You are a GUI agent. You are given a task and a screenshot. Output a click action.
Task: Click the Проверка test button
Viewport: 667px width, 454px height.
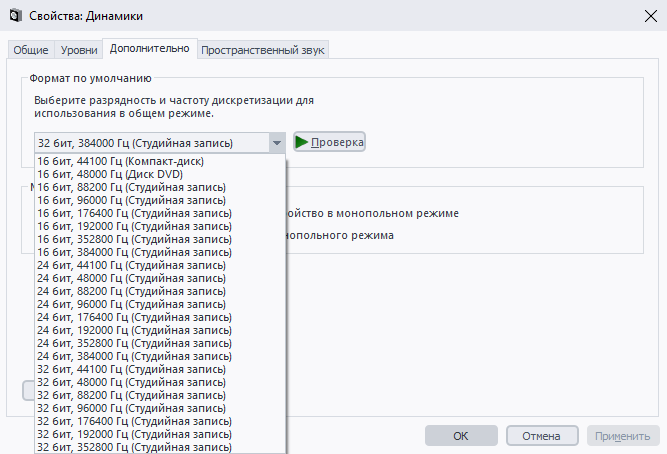pos(329,142)
